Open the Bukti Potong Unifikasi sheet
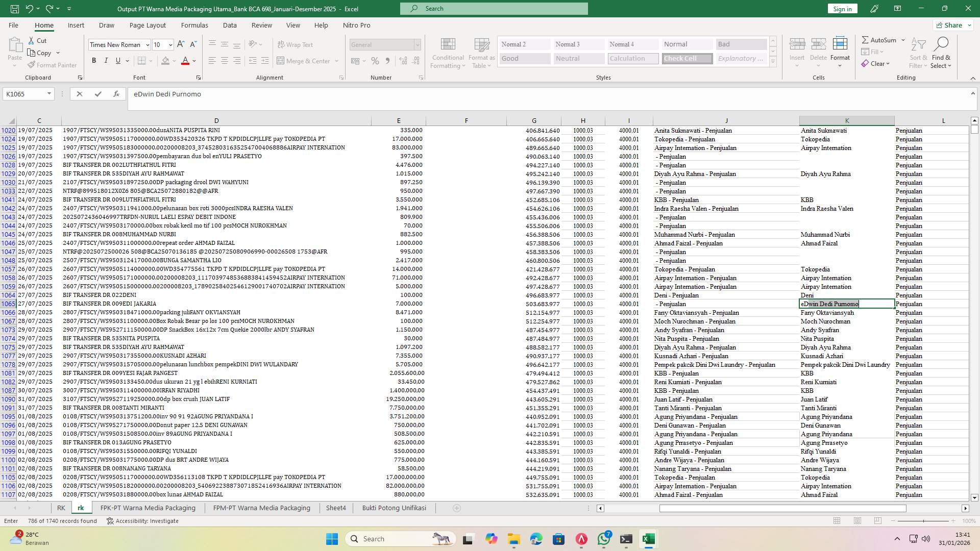The image size is (980, 551). pos(394,508)
